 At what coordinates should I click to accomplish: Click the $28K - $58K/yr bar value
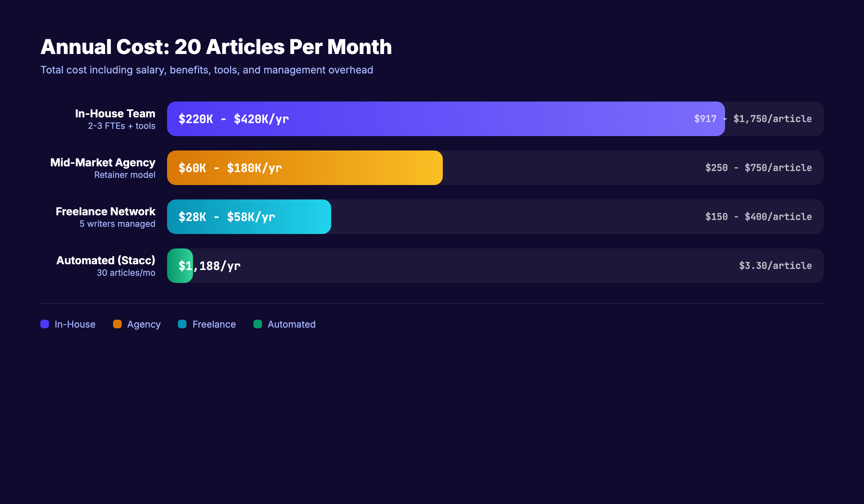coord(227,217)
